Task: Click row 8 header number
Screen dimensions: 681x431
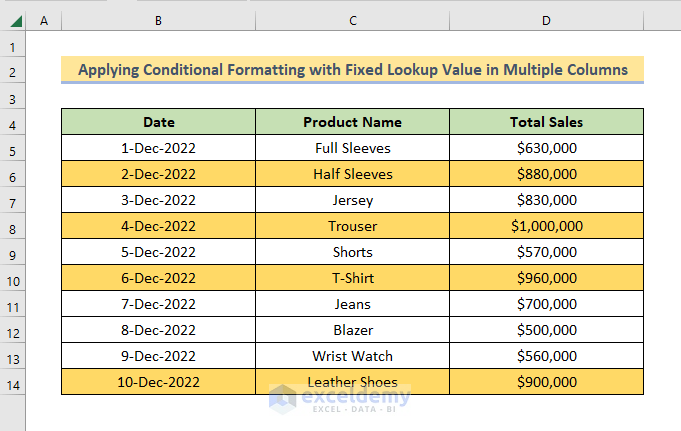Action: [13, 227]
